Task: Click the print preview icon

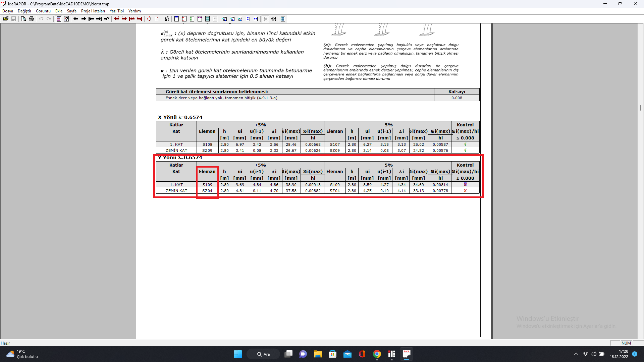Action: click(x=23, y=19)
